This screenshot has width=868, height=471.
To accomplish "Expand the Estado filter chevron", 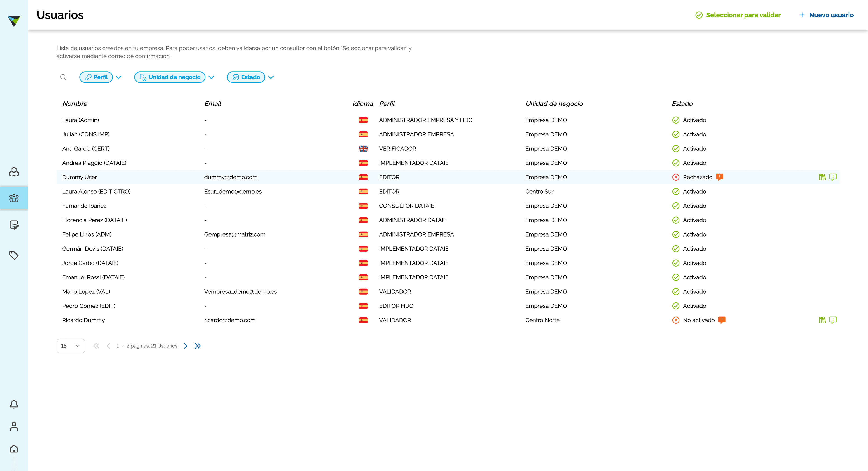I will click(x=271, y=77).
